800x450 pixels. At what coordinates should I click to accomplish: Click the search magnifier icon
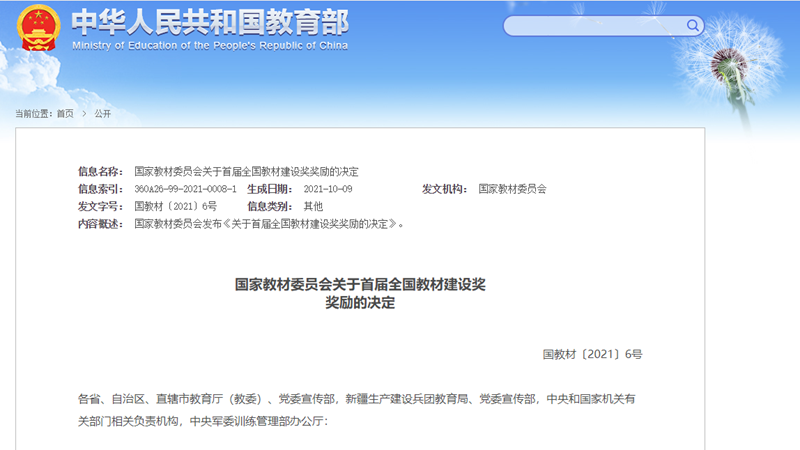click(x=692, y=26)
